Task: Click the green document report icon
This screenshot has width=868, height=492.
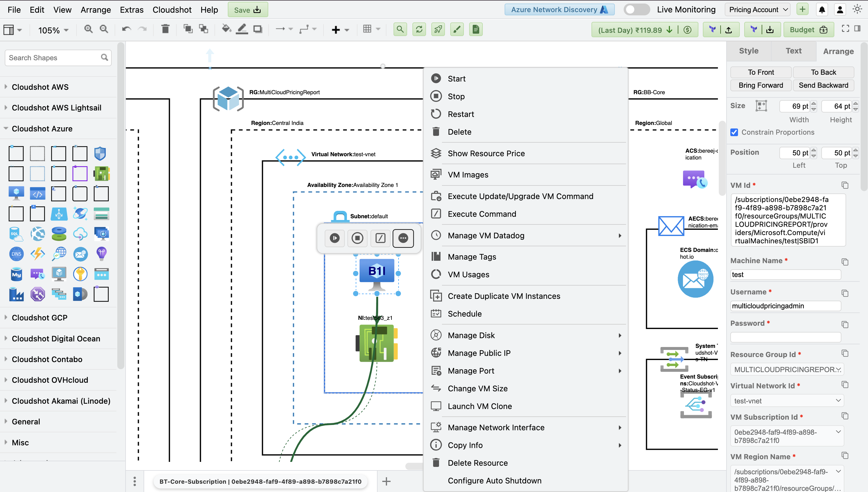Action: (476, 30)
